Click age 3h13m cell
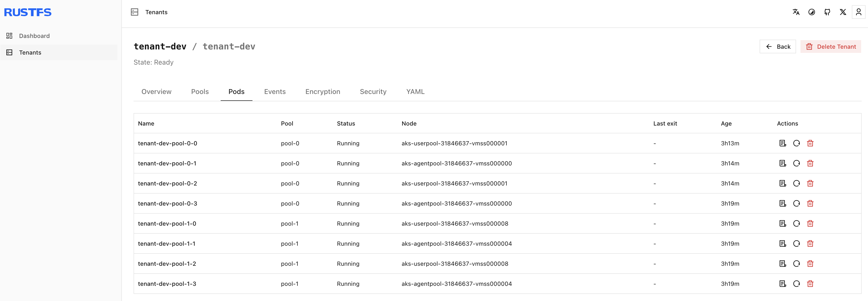 coord(730,143)
